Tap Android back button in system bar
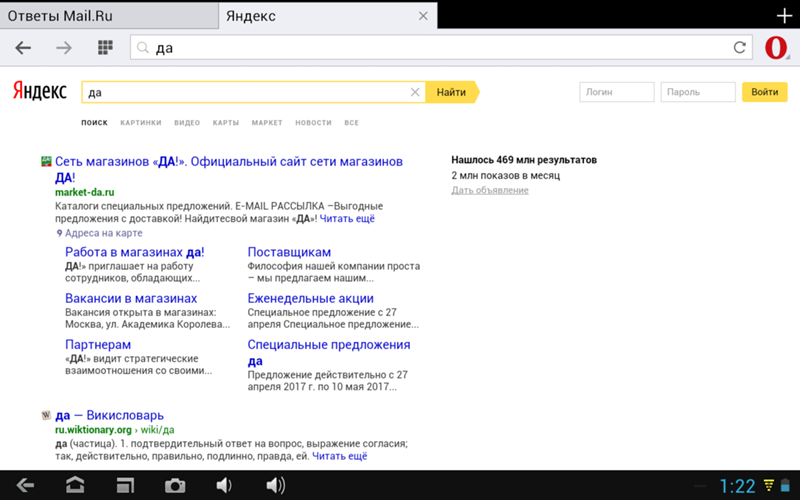Viewport: 800px width, 500px height. [x=25, y=485]
